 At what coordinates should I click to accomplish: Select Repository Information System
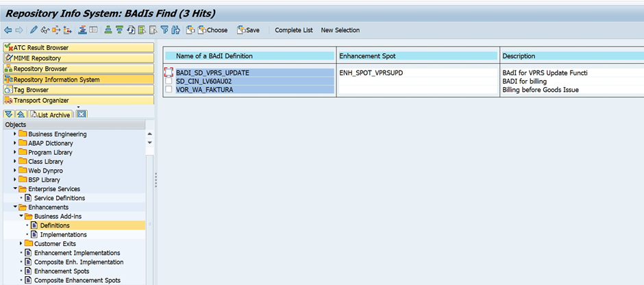[x=79, y=79]
